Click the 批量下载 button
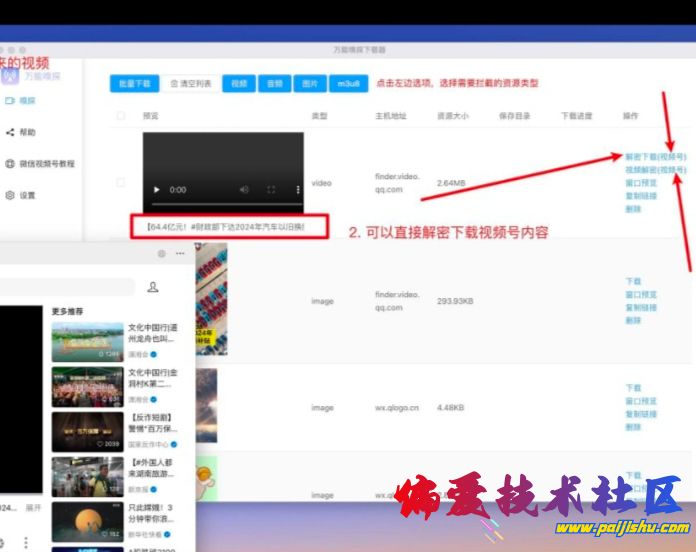 [x=134, y=84]
